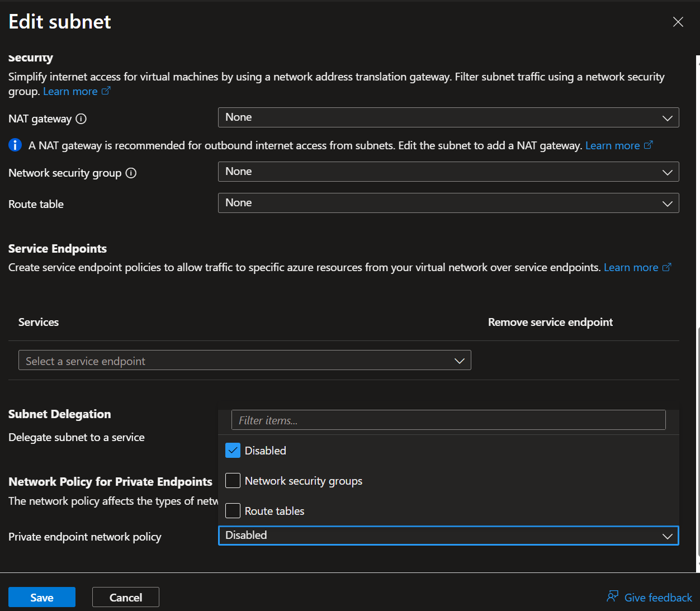Click the Private endpoint network policy label
The width and height of the screenshot is (700, 611).
point(85,537)
